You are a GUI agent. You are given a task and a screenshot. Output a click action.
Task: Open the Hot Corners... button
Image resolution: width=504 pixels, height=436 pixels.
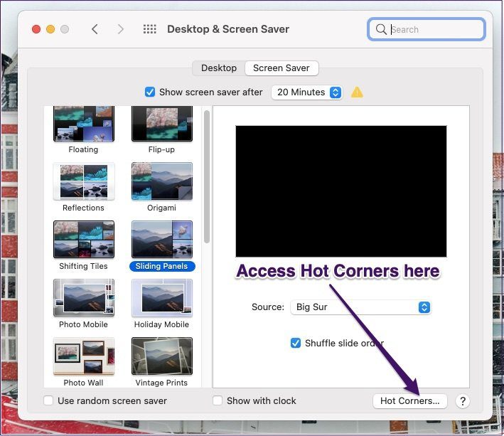[x=410, y=401]
